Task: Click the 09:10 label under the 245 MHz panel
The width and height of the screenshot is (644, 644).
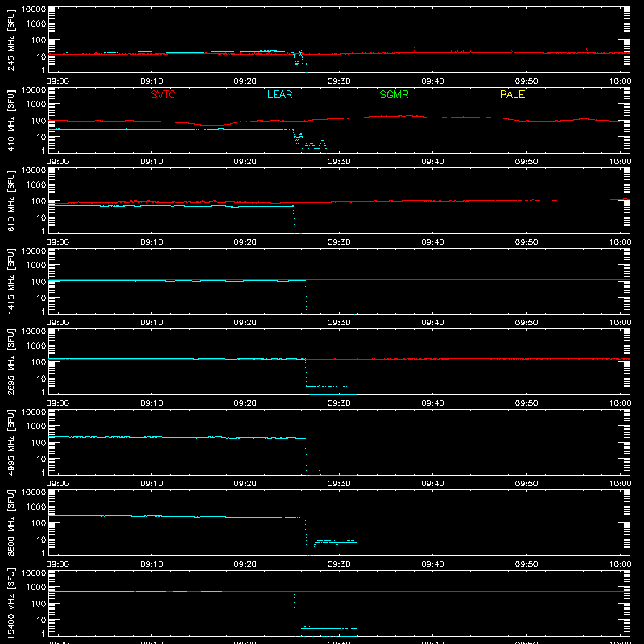Action: pos(151,81)
